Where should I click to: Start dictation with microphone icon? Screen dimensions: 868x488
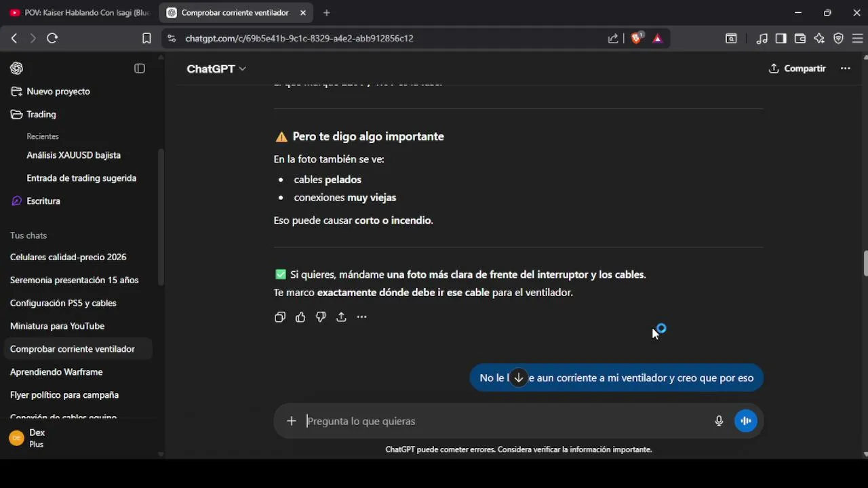tap(719, 422)
